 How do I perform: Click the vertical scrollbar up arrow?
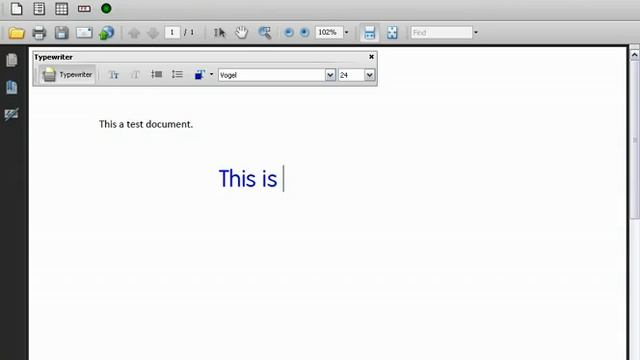(634, 54)
